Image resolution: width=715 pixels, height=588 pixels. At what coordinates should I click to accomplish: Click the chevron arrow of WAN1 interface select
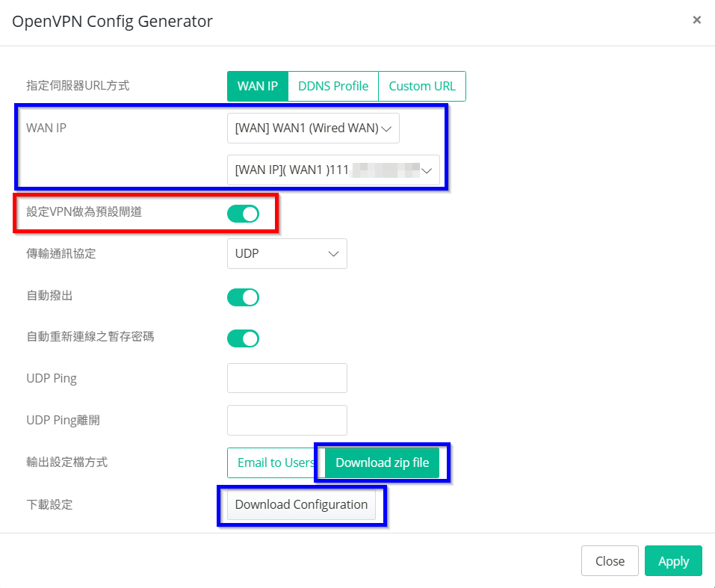pos(386,129)
